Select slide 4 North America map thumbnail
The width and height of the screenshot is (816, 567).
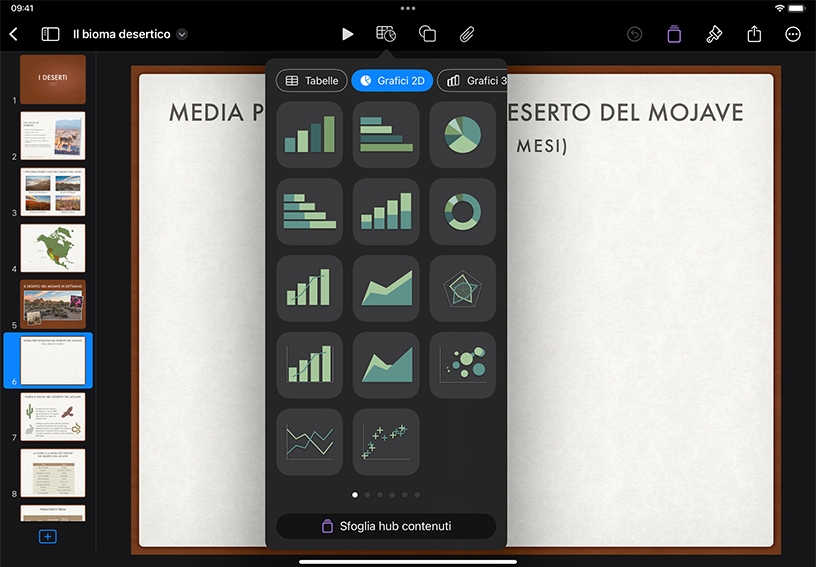[x=53, y=248]
